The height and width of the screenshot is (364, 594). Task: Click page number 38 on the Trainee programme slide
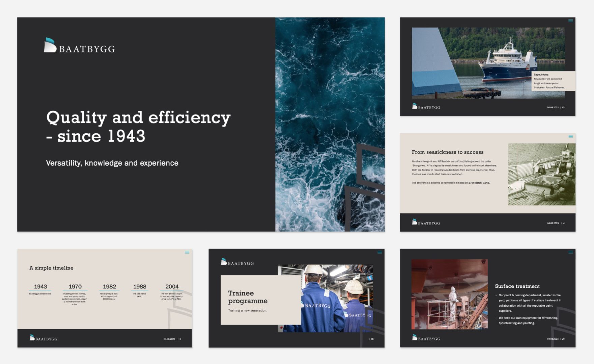(372, 339)
